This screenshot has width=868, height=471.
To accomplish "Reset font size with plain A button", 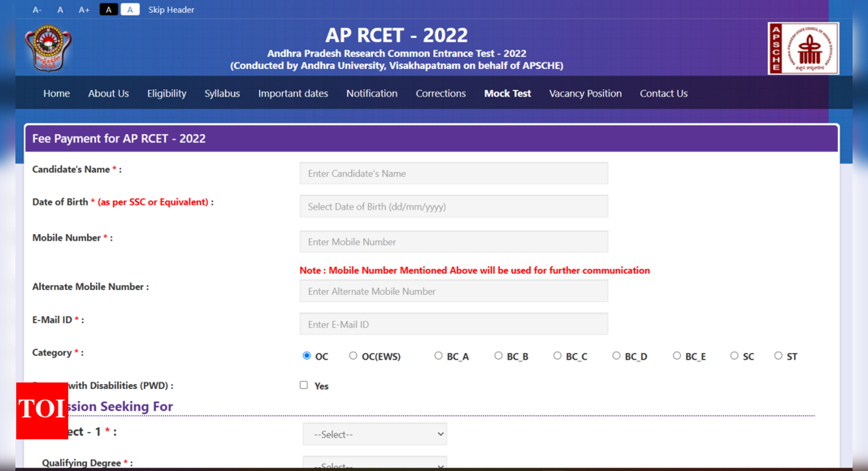I will coord(60,10).
